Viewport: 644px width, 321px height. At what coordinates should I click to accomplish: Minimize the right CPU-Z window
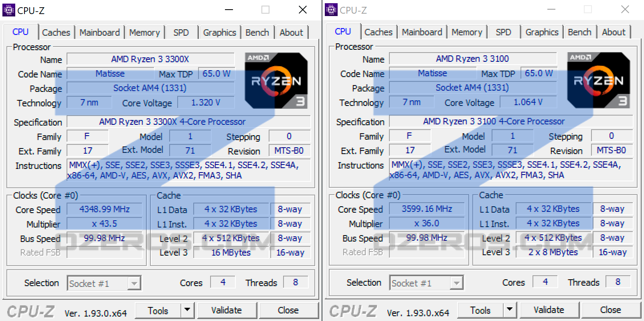[551, 9]
